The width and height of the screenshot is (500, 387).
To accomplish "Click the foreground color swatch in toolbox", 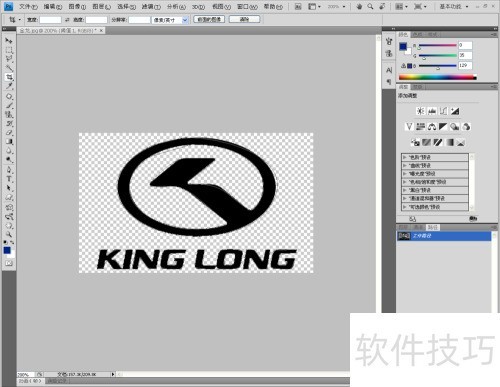I will 7,250.
